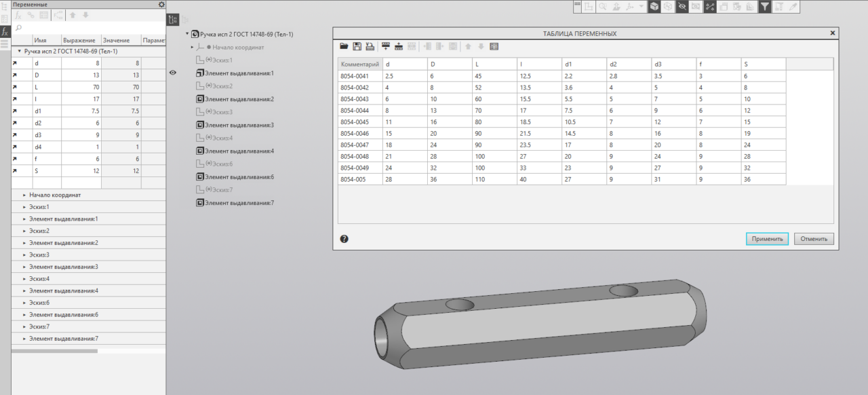The width and height of the screenshot is (868, 395).
Task: Toggle the eye icon beside Элемент выдавливания:1
Action: (x=173, y=73)
